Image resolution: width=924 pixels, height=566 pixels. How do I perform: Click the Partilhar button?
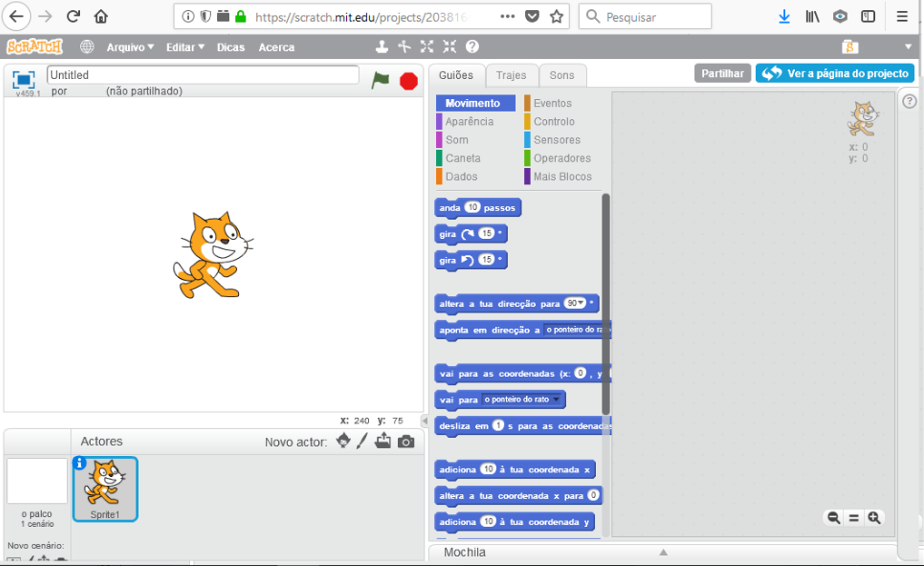722,74
